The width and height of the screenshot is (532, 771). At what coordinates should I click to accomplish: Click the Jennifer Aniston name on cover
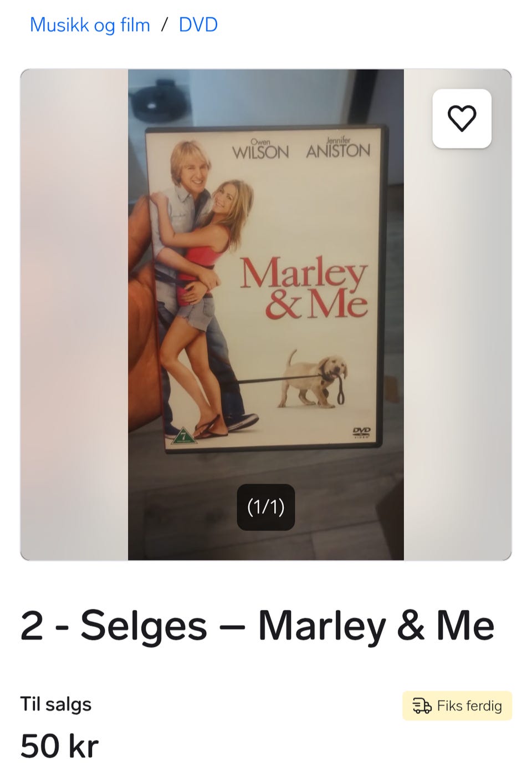pos(338,148)
